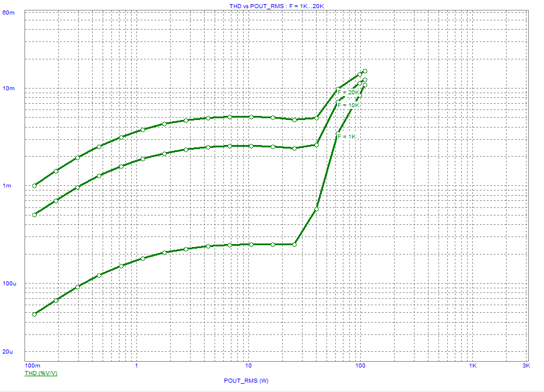Image resolution: width=544 pixels, height=392 pixels.
Task: Click the 60m Y-axis tick label
Action: click(x=9, y=13)
